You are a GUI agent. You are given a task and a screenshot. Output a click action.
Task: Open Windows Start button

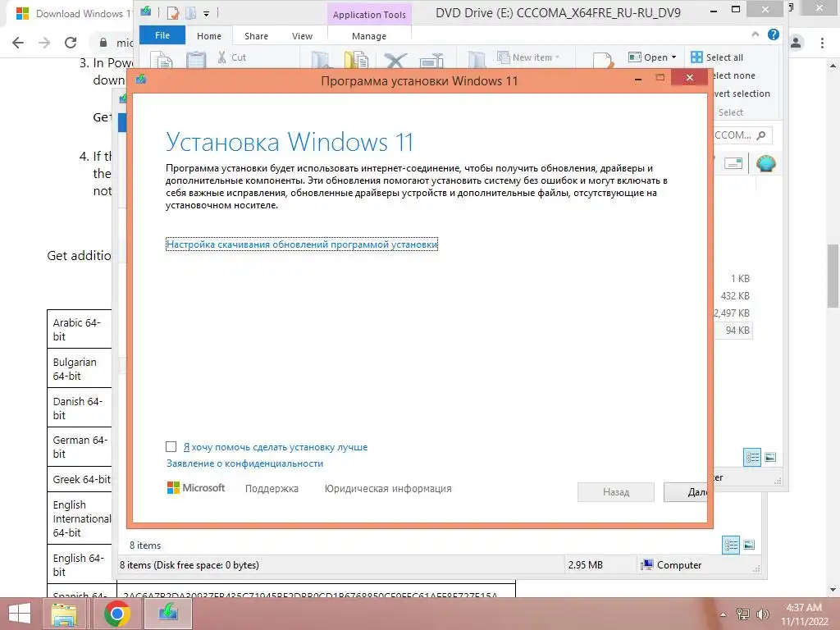click(x=20, y=614)
